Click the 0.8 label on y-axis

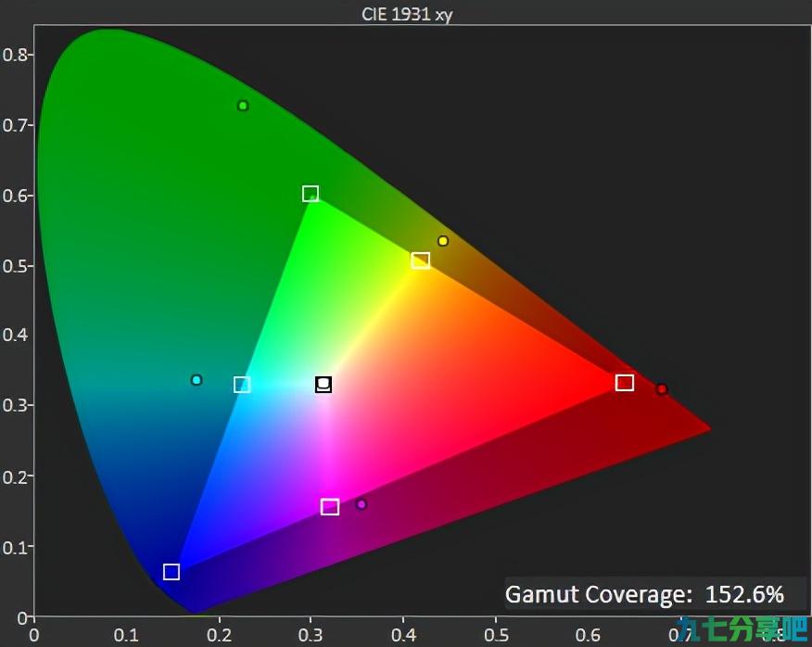coord(16,55)
